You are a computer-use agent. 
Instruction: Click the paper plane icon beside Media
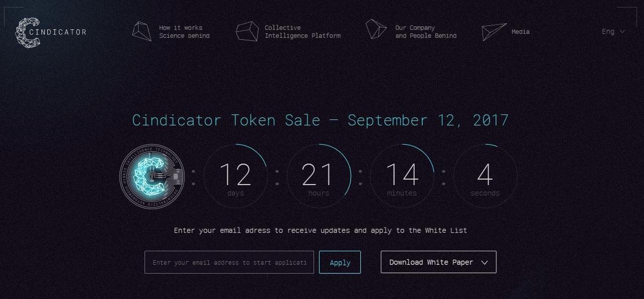pos(493,32)
